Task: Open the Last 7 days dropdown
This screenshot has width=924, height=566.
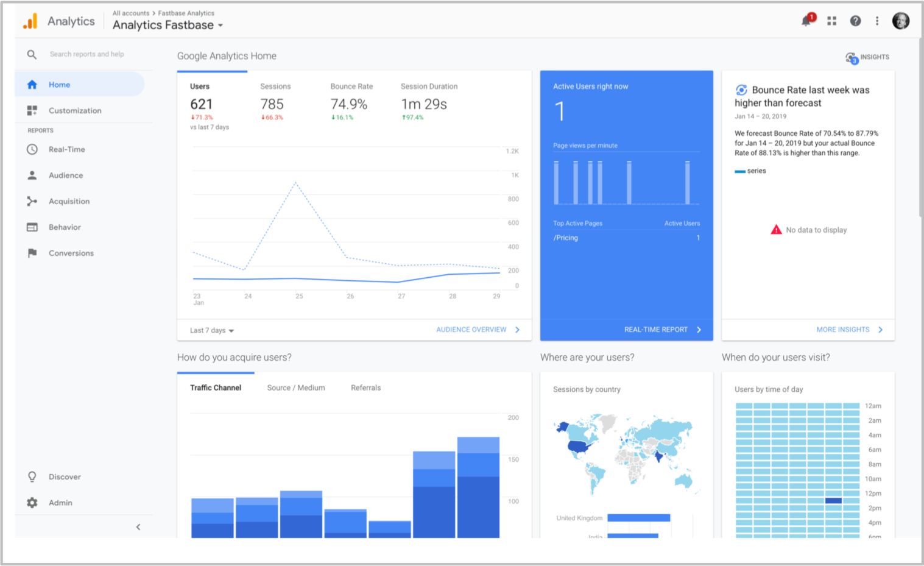Action: click(212, 330)
